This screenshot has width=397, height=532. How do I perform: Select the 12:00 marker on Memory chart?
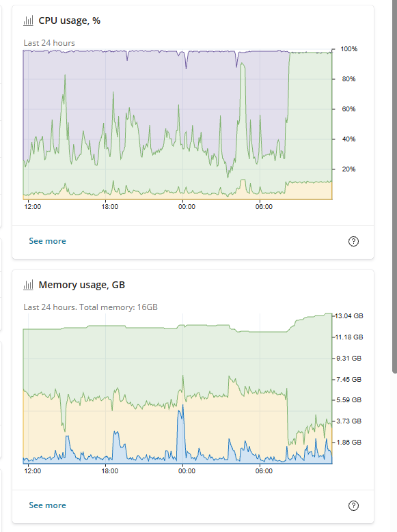point(33,471)
